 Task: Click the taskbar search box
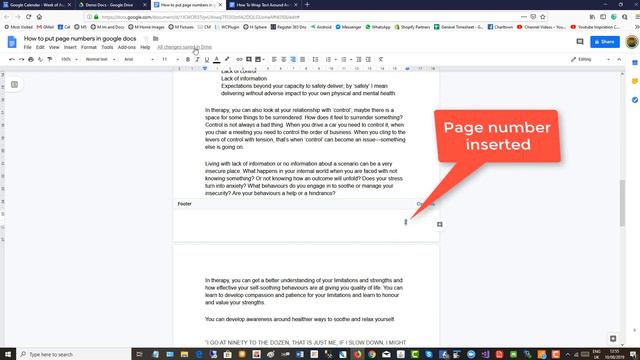(x=73, y=354)
